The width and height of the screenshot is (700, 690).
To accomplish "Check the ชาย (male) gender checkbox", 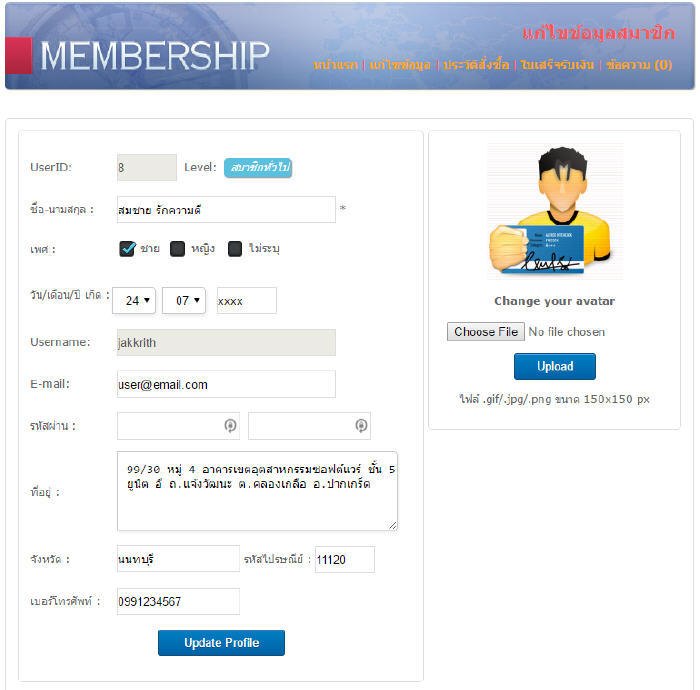I will tap(127, 249).
